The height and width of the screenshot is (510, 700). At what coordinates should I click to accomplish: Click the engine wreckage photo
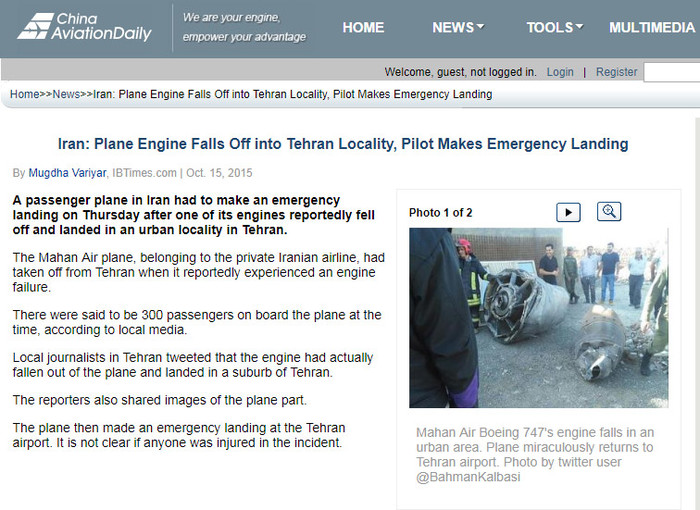[x=538, y=318]
